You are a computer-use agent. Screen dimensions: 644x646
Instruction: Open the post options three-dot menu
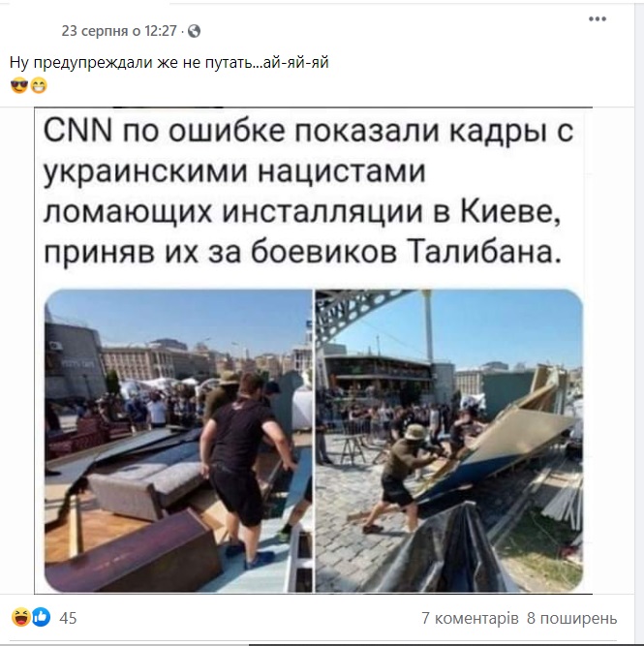[597, 19]
